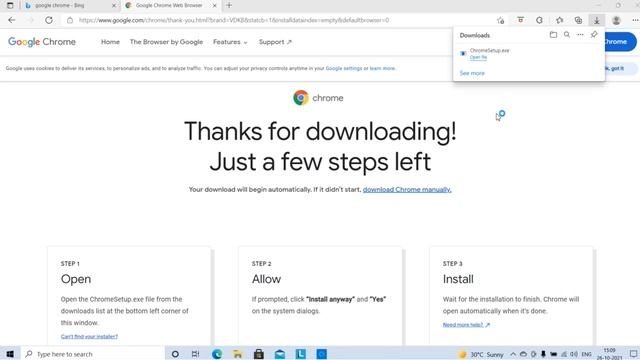Open Microsoft Store from taskbar
This screenshot has height=360, width=640.
(259, 354)
